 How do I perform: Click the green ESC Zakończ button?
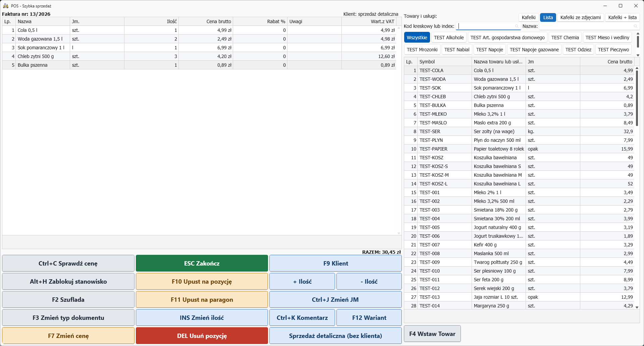[202, 264]
